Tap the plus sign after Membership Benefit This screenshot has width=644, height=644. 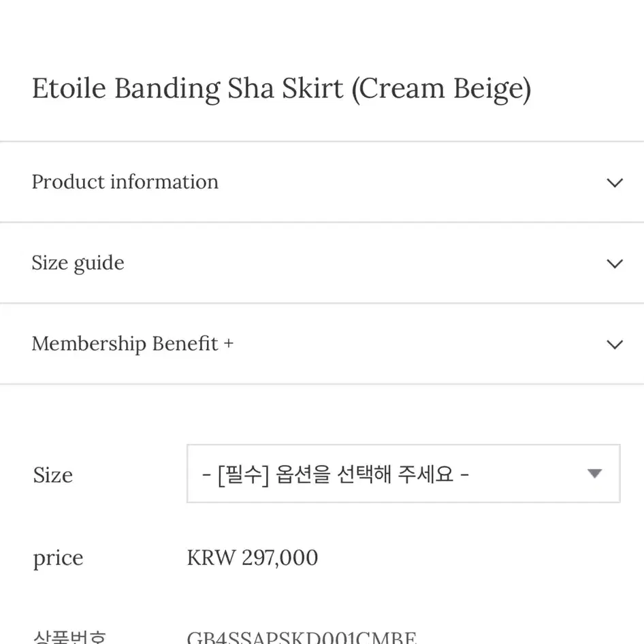pyautogui.click(x=229, y=343)
